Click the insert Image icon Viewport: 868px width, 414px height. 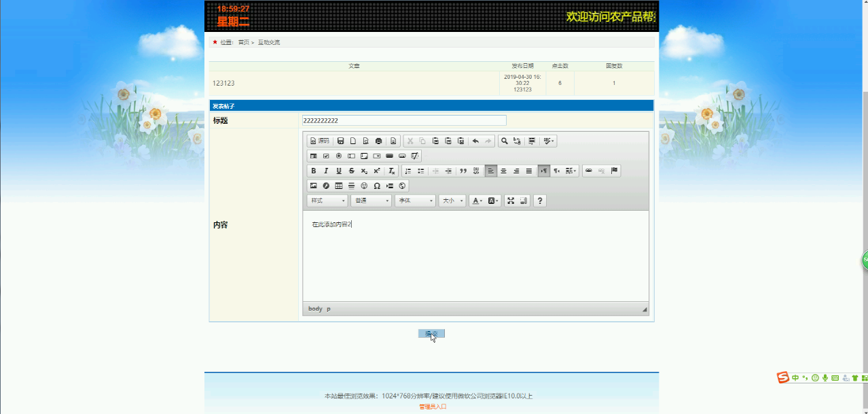(x=314, y=186)
